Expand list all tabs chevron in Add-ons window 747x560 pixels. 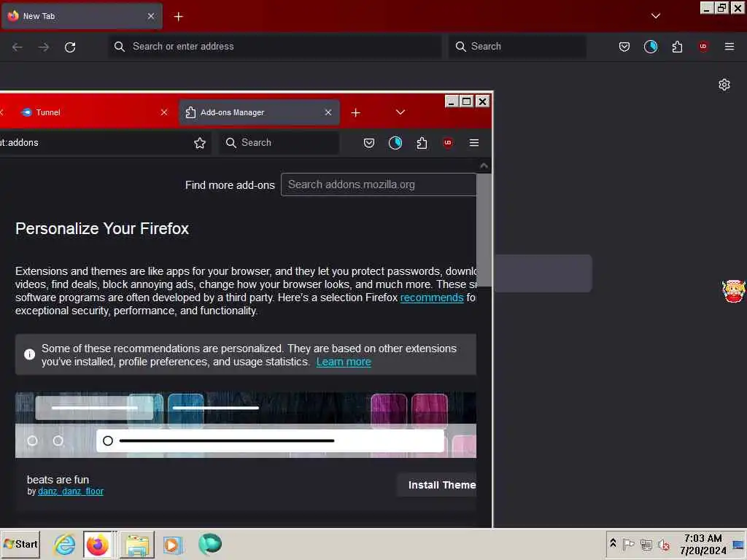point(400,112)
